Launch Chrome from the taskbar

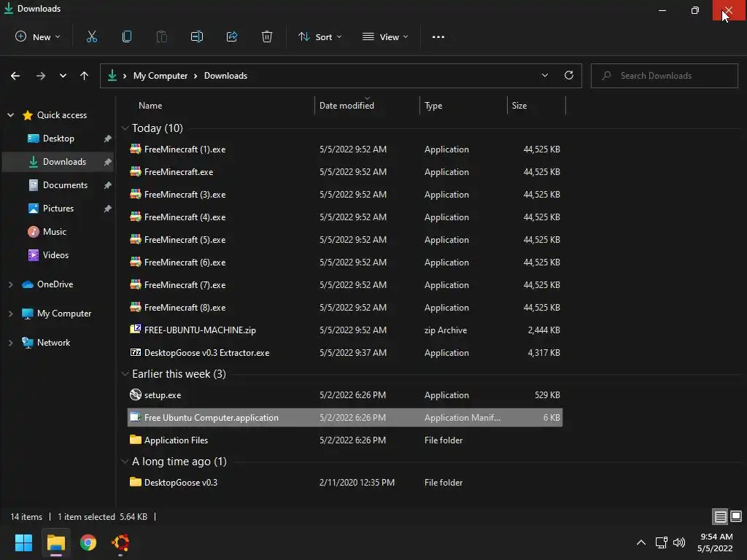tap(88, 542)
